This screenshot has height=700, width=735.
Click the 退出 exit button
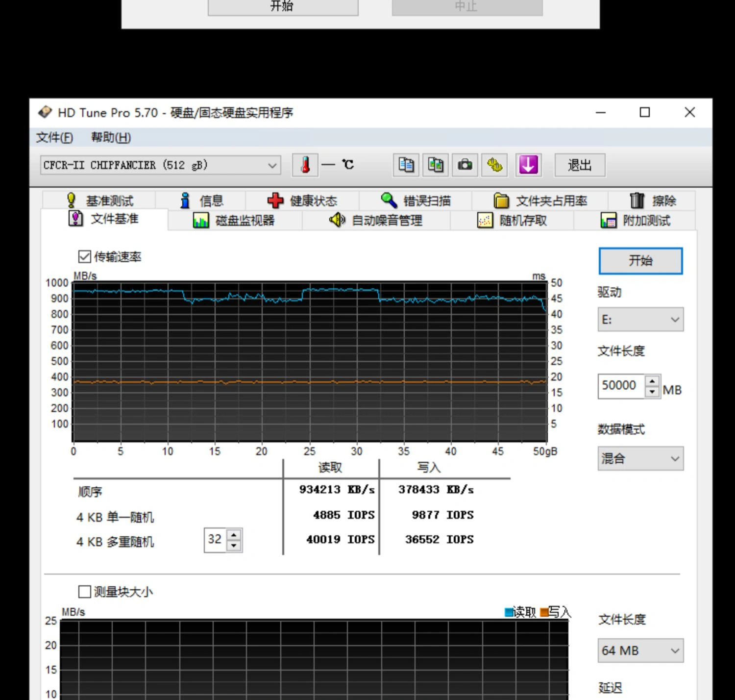tap(580, 165)
